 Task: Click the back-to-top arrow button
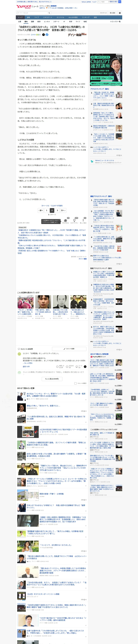click(133, 398)
